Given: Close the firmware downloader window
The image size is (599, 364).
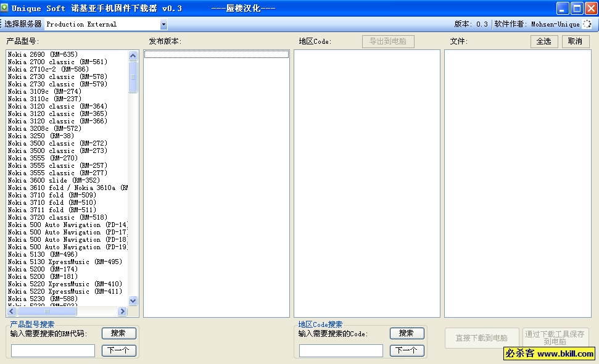Looking at the screenshot, I should 591,8.
